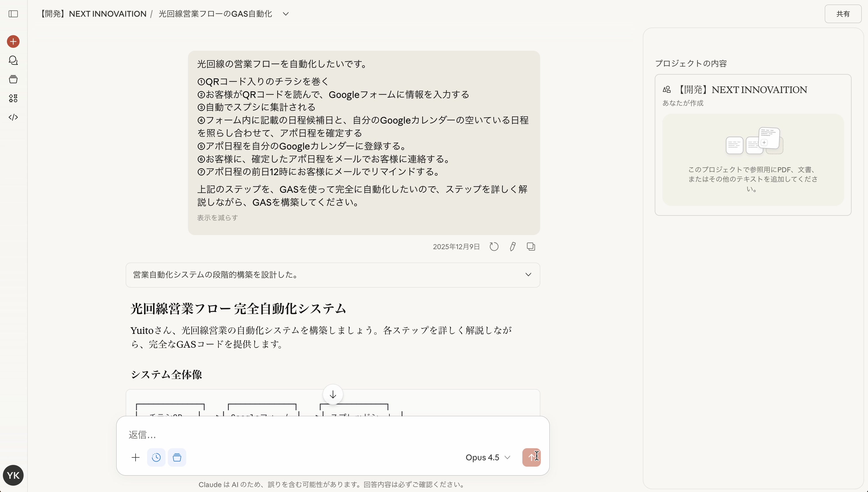Retry the assistant response
868x492 pixels.
493,246
